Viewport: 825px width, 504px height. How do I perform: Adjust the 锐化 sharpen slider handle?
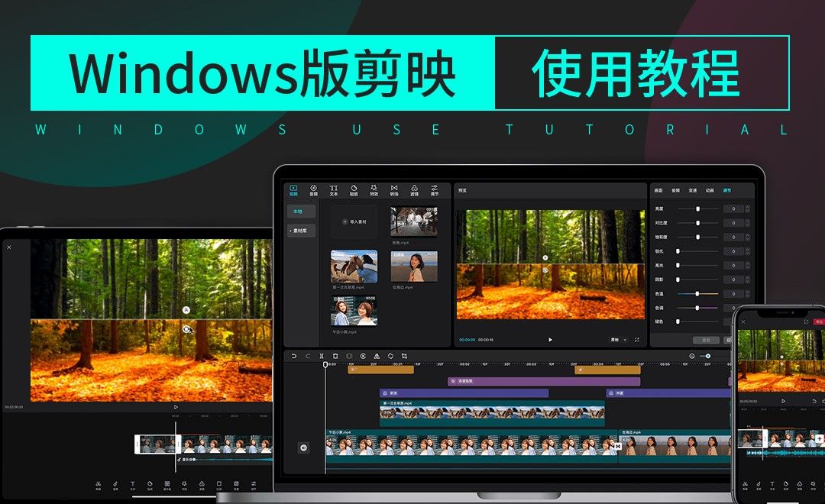coord(678,251)
